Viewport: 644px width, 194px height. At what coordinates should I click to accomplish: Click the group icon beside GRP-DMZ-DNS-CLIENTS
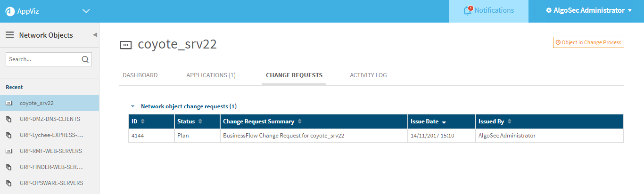pos(8,119)
